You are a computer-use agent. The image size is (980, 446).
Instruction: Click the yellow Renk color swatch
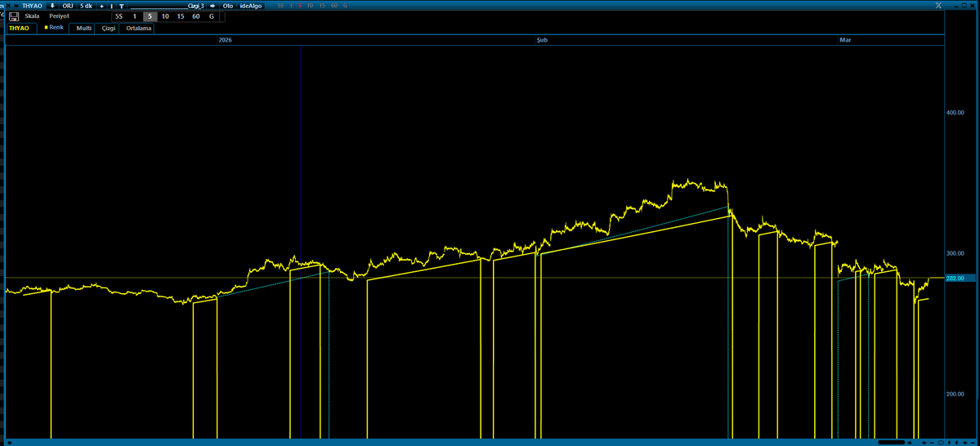tap(47, 28)
